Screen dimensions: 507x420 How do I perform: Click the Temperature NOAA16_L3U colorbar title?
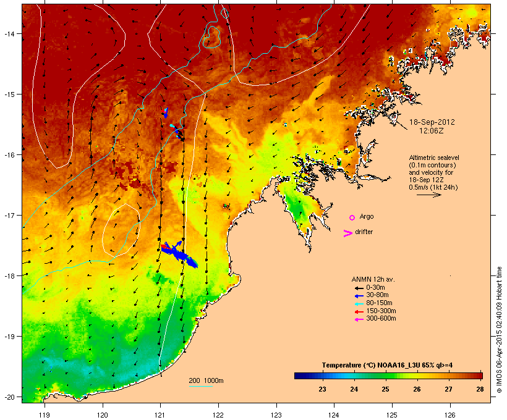[x=387, y=366]
